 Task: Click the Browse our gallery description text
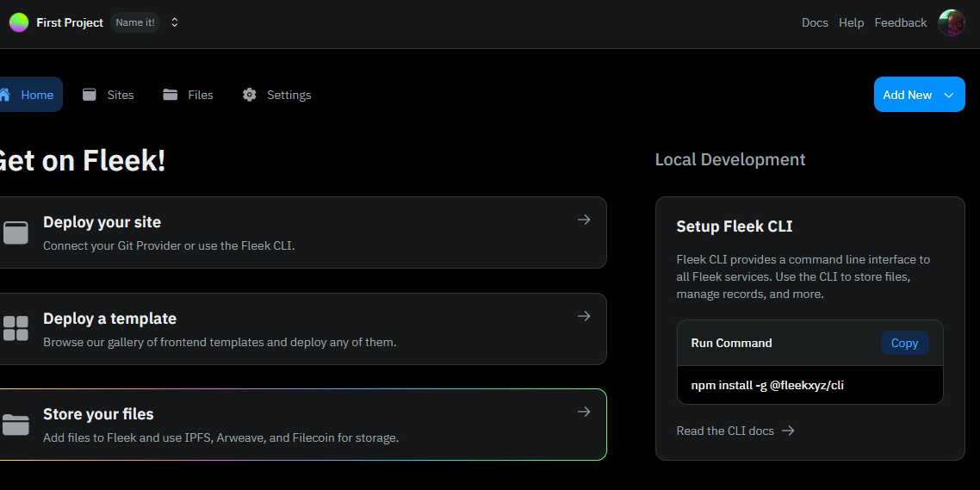click(220, 342)
